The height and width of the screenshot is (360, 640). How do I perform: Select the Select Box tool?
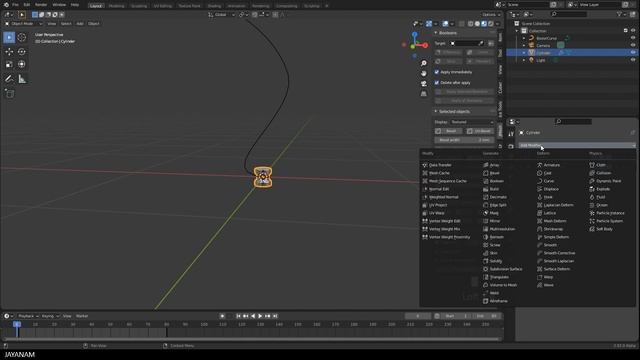9,38
